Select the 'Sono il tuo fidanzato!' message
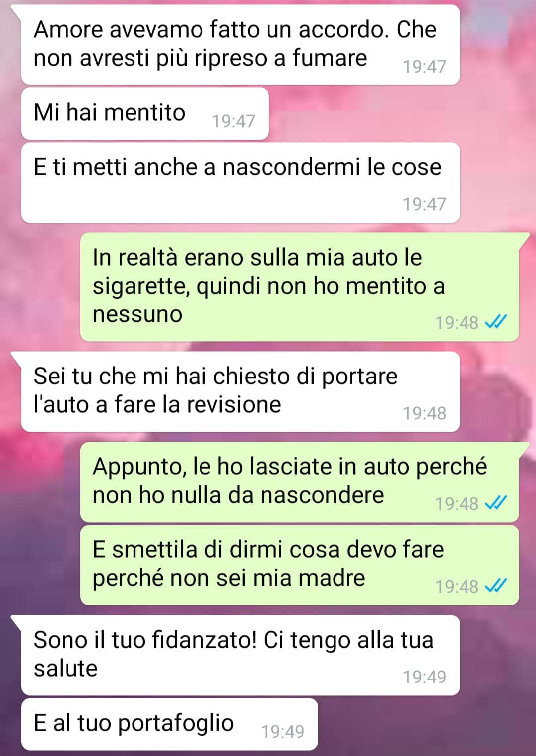The image size is (536, 756). tap(240, 655)
